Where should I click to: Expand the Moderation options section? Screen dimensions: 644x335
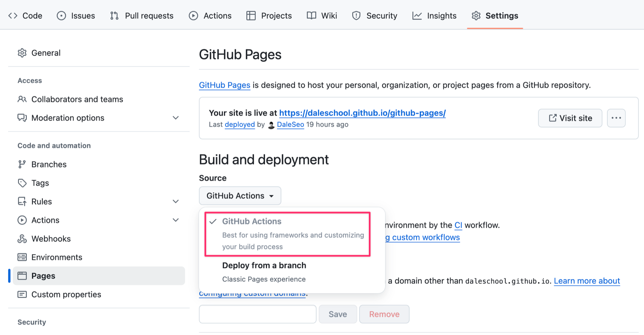pos(176,118)
